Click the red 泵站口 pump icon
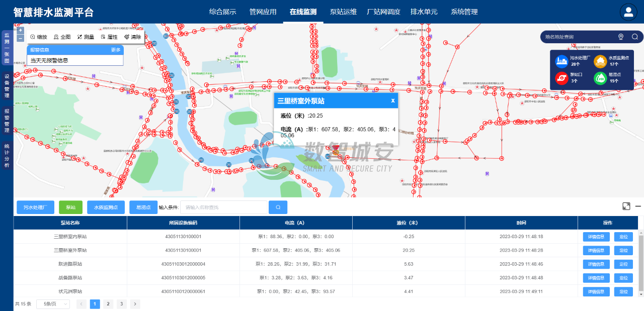Screen dimensions: 644x311 coord(561,78)
